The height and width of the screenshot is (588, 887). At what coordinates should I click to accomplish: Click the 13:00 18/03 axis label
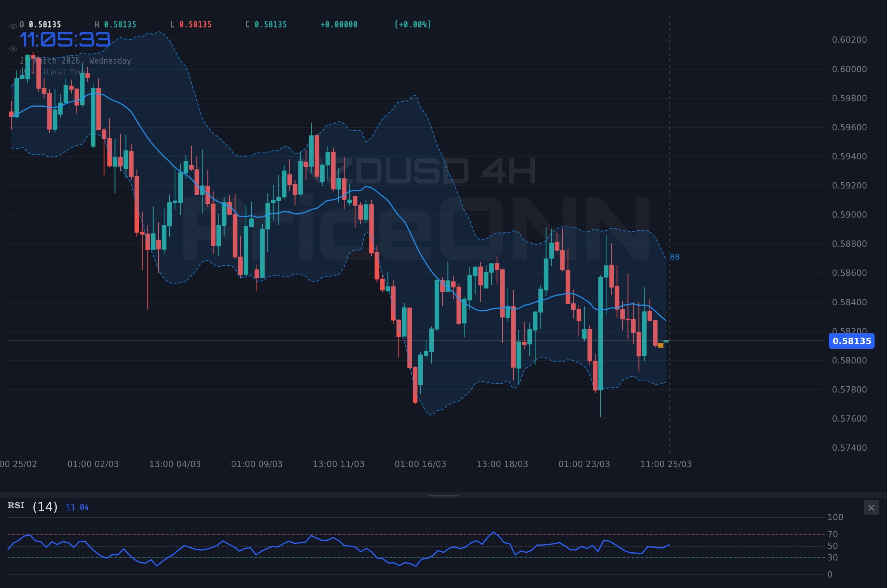503,463
